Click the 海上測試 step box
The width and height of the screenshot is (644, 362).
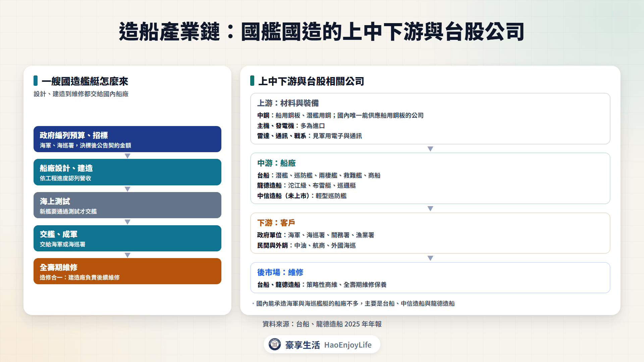coord(127,205)
